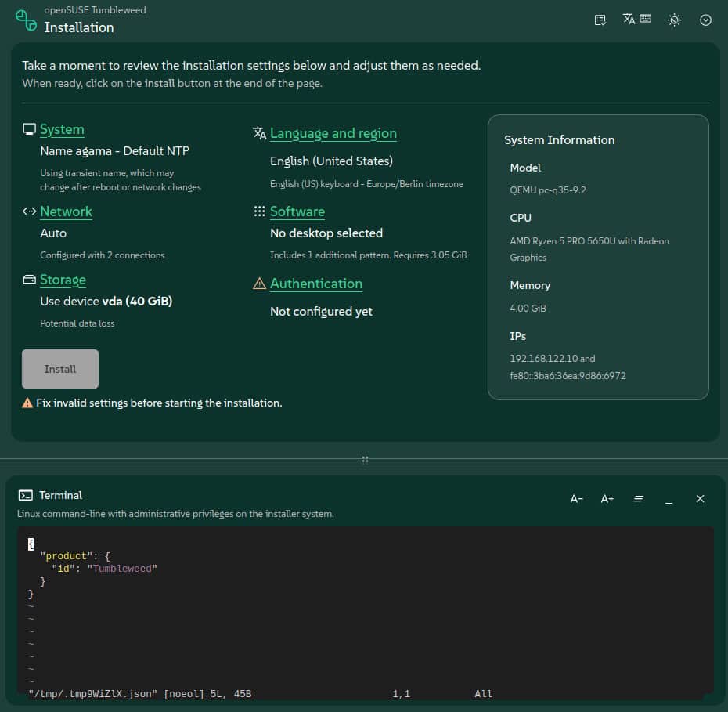Viewport: 728px width, 712px height.
Task: Open the terminal lines menu icon
Action: [639, 499]
